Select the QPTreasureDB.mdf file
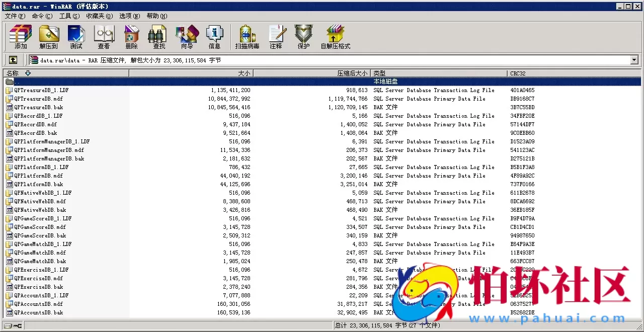 [x=39, y=99]
